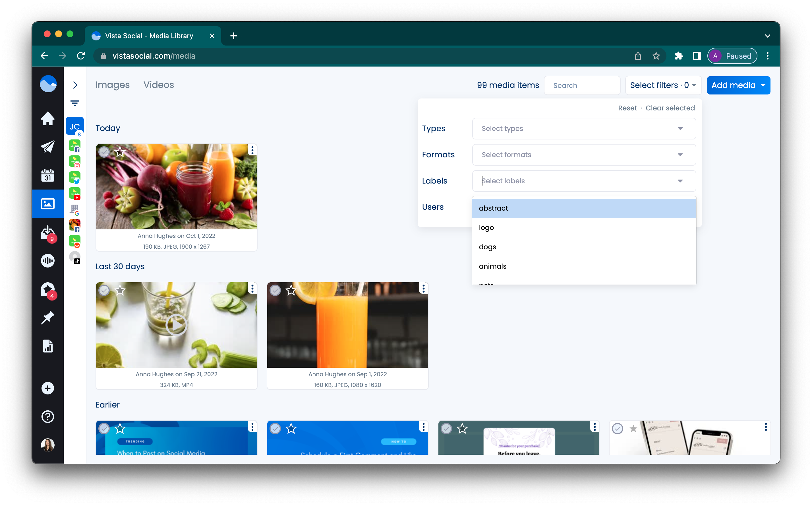Screen dimensions: 812x506
Task: Click the Paused profile button
Action: [x=732, y=56]
